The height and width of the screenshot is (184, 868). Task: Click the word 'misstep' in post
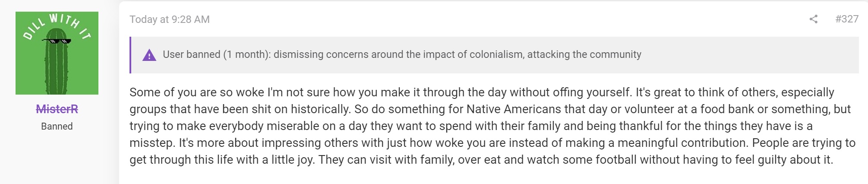click(x=152, y=143)
